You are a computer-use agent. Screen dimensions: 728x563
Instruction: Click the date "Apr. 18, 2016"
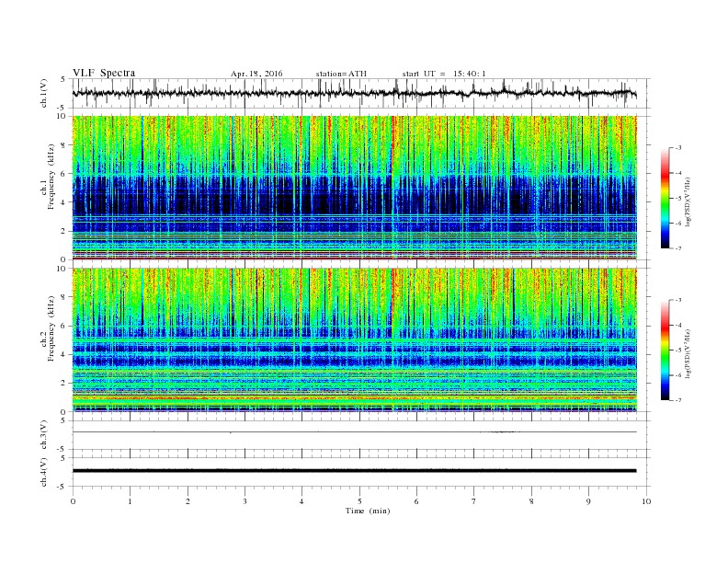[x=256, y=74]
